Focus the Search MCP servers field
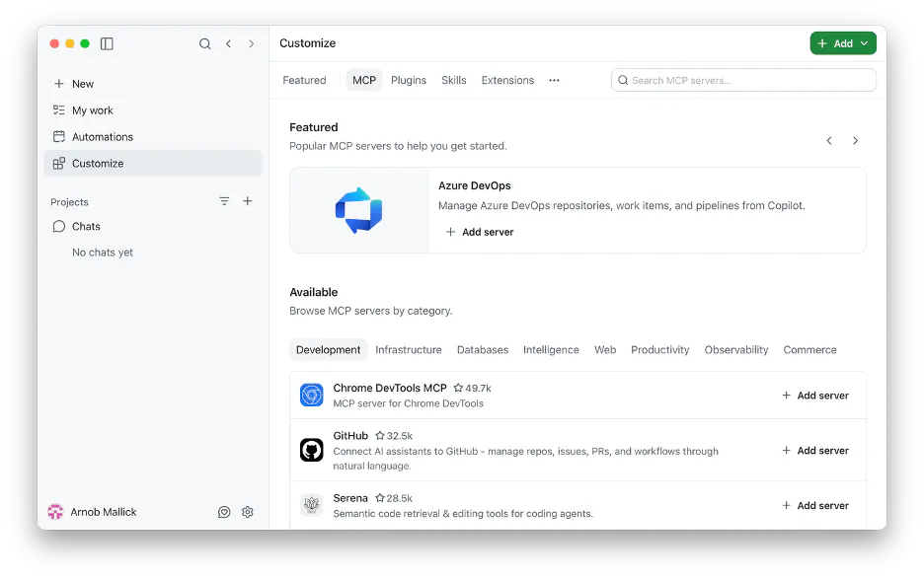 (743, 80)
